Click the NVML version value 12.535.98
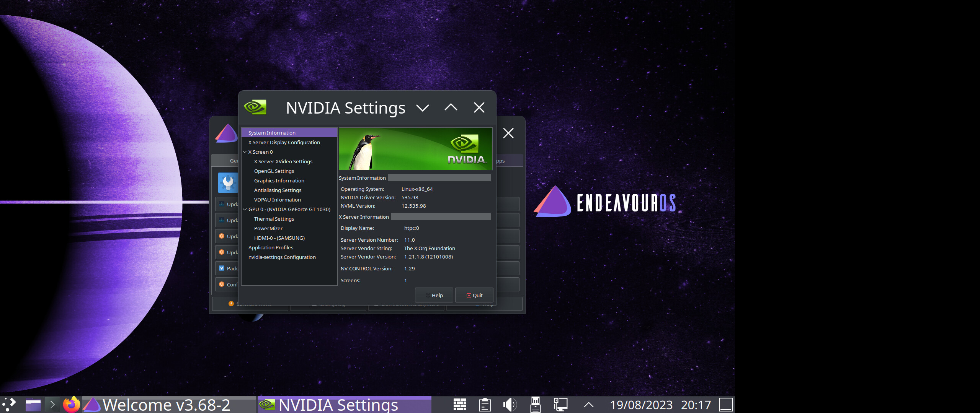The width and height of the screenshot is (980, 413). pos(413,206)
